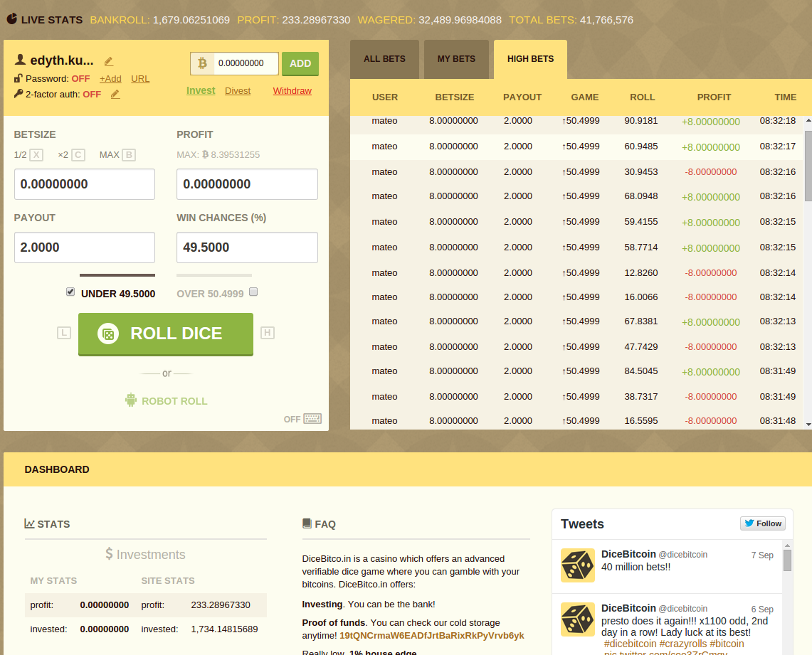
Task: Click the book icon next to FAQ
Action: tap(307, 523)
